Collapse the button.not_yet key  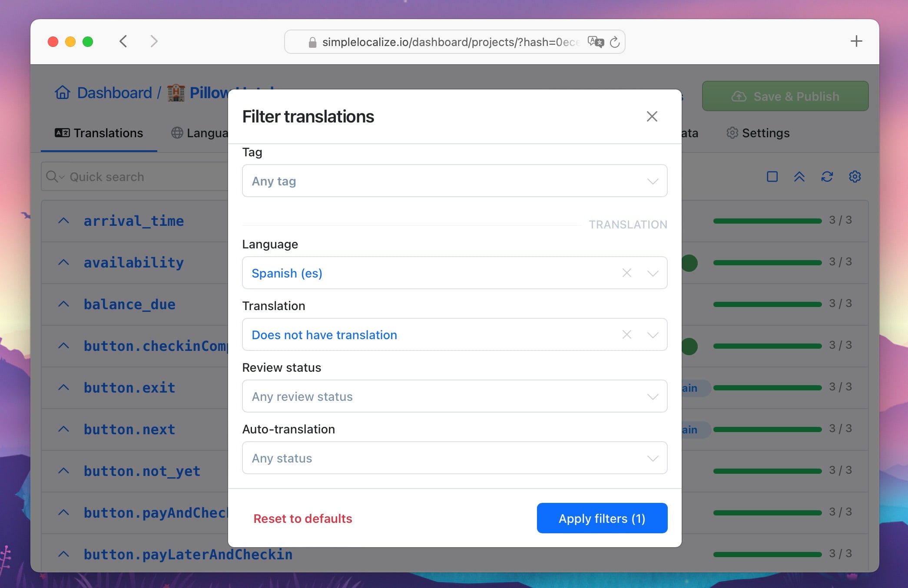point(63,471)
